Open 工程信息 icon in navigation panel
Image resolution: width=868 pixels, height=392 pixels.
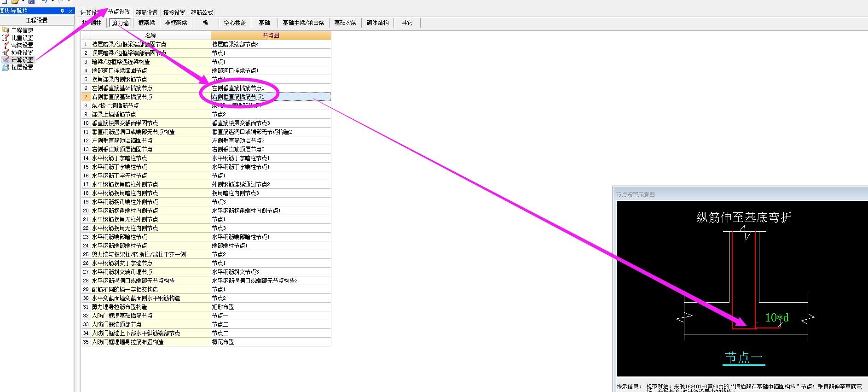6,30
